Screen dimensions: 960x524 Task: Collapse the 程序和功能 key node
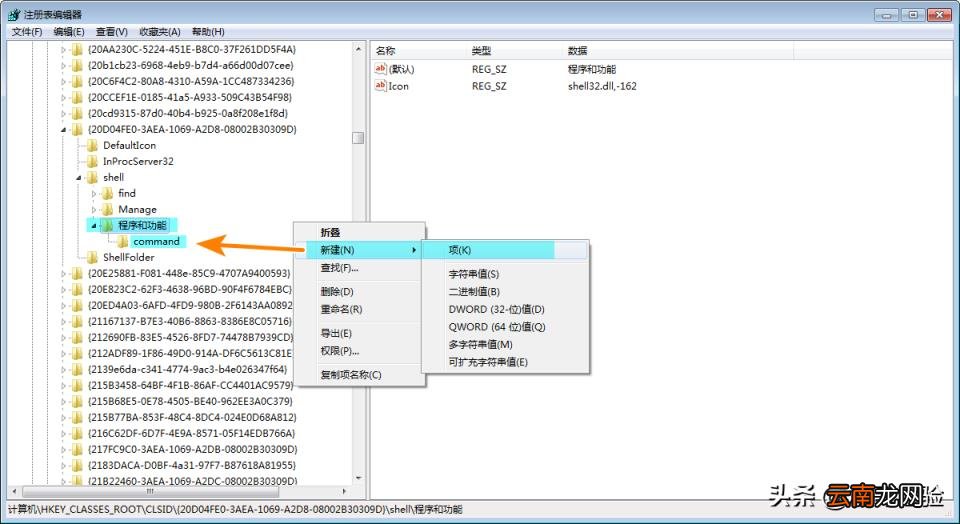coord(94,226)
